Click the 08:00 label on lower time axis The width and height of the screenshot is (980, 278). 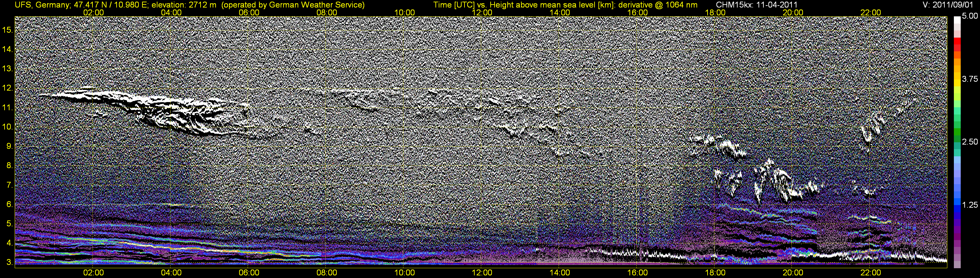[327, 273]
